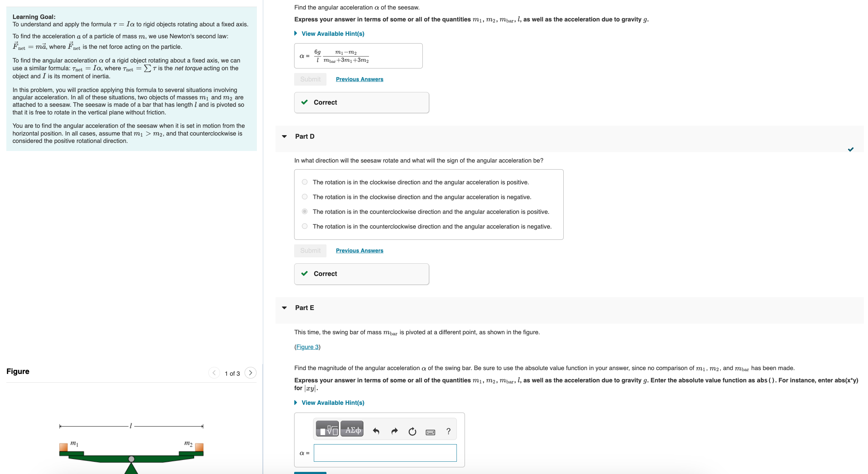Click the undo icon in the equation toolbar
Image resolution: width=868 pixels, height=474 pixels.
(x=376, y=431)
